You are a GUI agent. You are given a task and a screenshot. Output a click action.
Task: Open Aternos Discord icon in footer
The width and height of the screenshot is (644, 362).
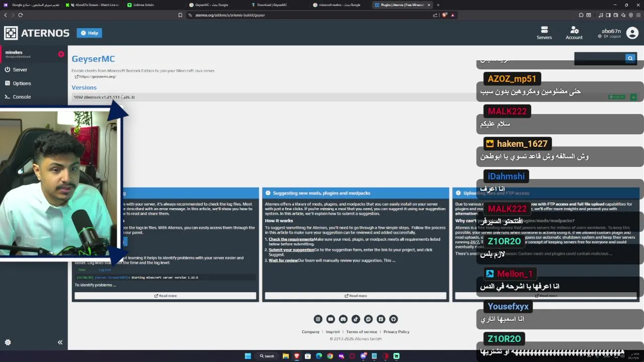coord(343,319)
